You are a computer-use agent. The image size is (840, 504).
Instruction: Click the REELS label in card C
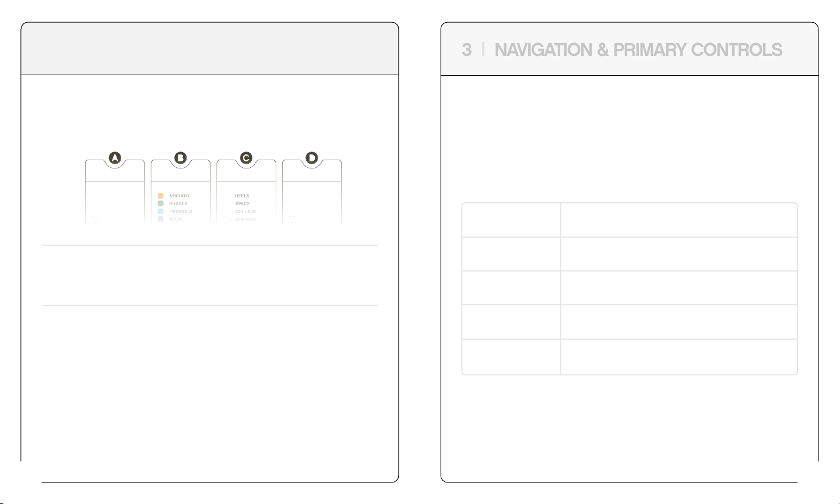242,196
